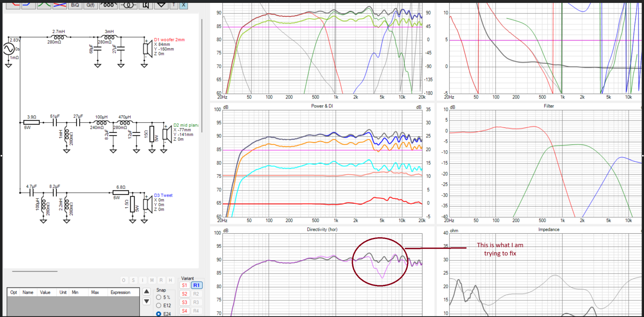Select the 68µF shunt capacitor

tap(97, 49)
